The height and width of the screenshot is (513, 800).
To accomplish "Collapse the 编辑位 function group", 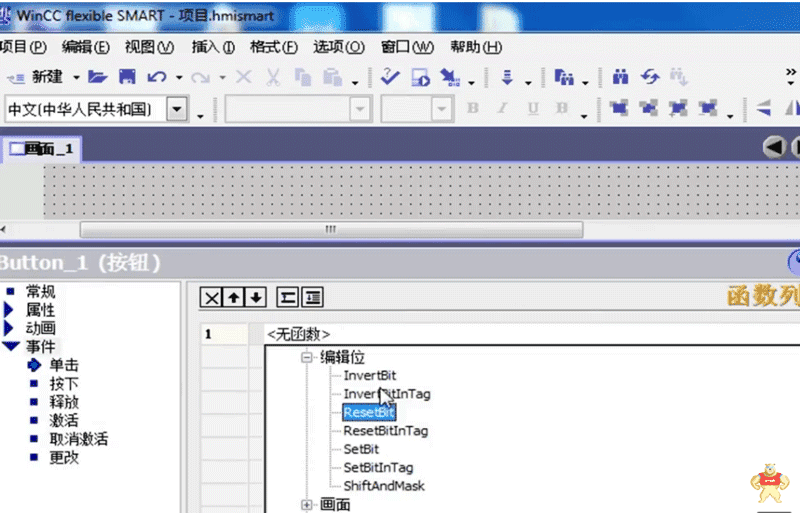I will click(x=306, y=357).
